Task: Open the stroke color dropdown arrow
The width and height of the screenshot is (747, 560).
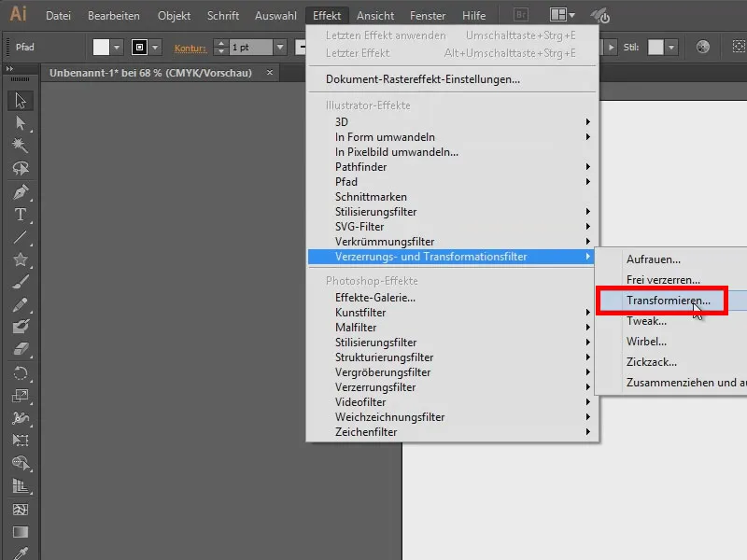Action: tap(155, 48)
